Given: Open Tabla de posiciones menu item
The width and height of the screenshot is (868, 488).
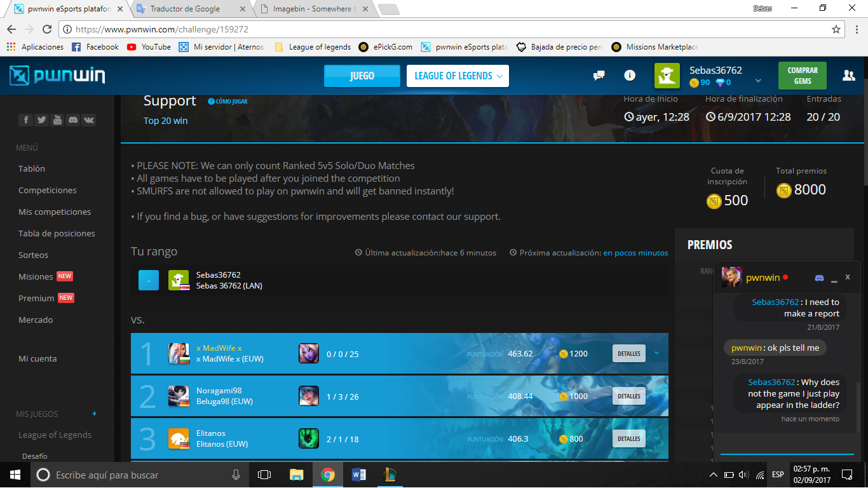Looking at the screenshot, I should point(57,233).
